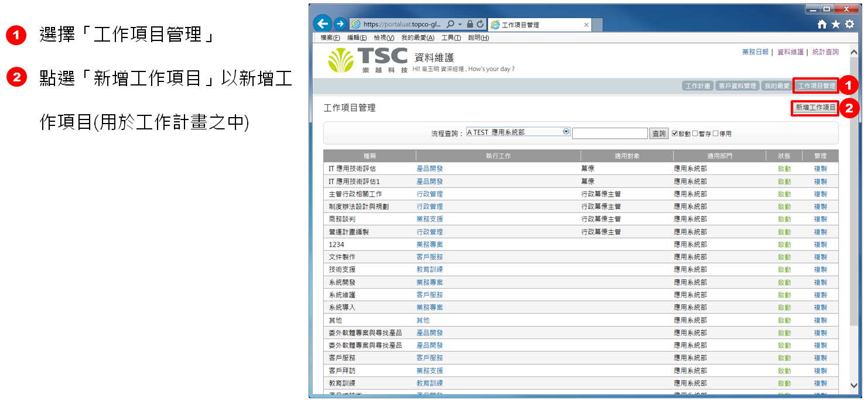Open the browser settings gear icon
Viewport: 868px width, 407px height.
pos(849,25)
